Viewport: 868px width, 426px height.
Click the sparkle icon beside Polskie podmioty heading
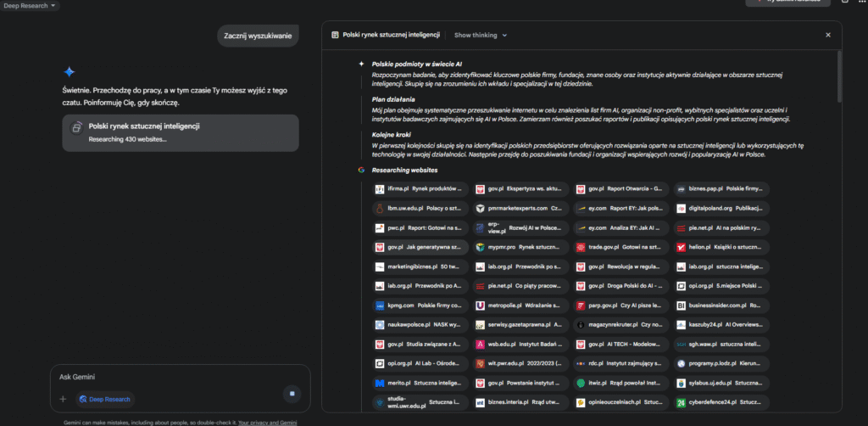click(x=361, y=64)
